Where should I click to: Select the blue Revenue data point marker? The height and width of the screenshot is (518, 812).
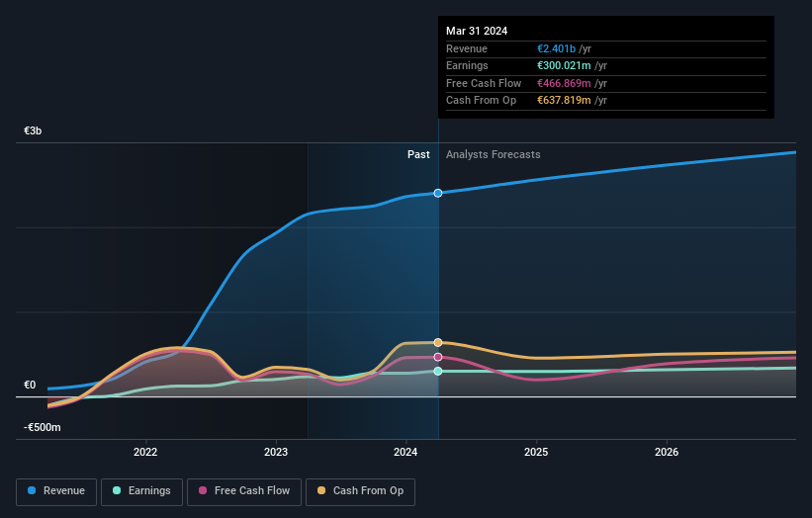point(438,193)
